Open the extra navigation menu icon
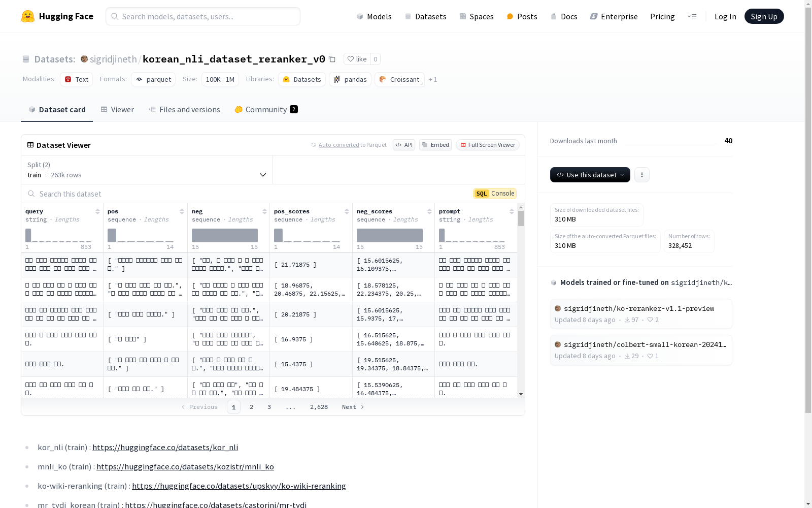 692,16
